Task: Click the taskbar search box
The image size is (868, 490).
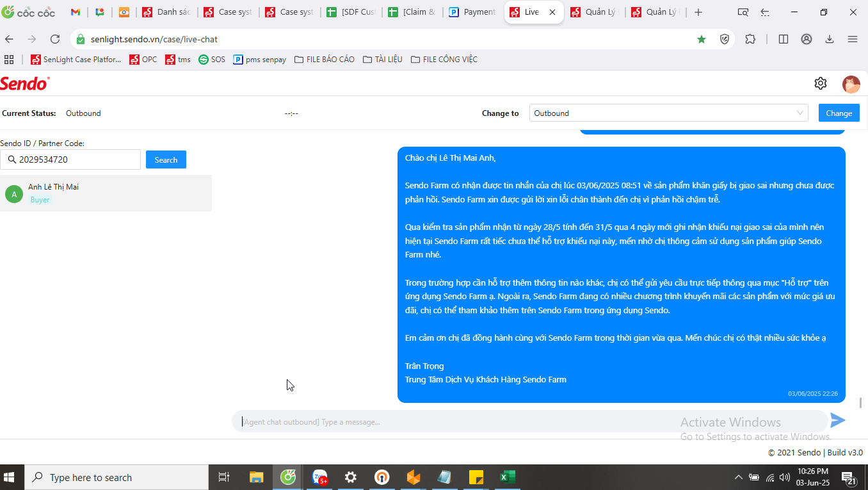Action: 117,477
